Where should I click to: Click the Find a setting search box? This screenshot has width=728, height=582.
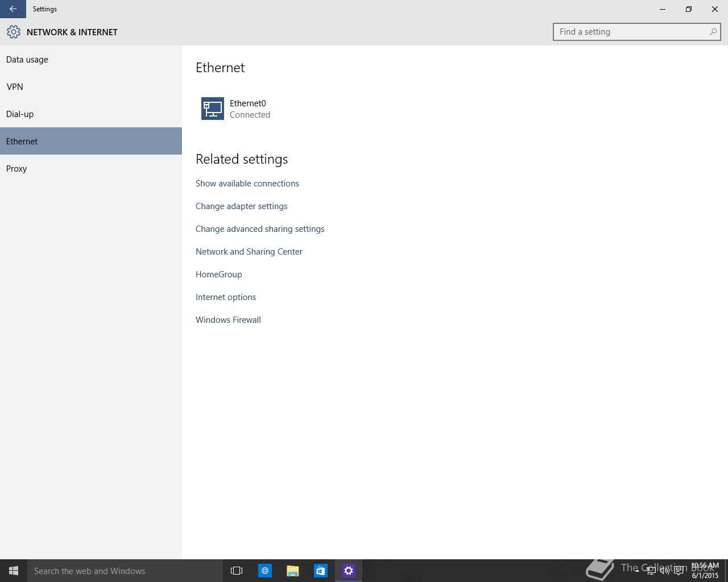(636, 32)
